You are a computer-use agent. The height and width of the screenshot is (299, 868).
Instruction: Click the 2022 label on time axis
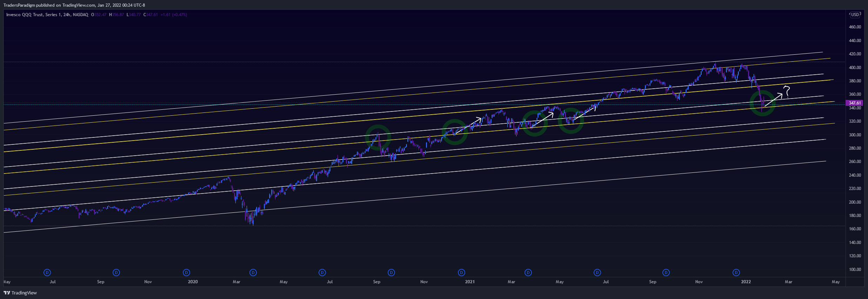tap(746, 282)
